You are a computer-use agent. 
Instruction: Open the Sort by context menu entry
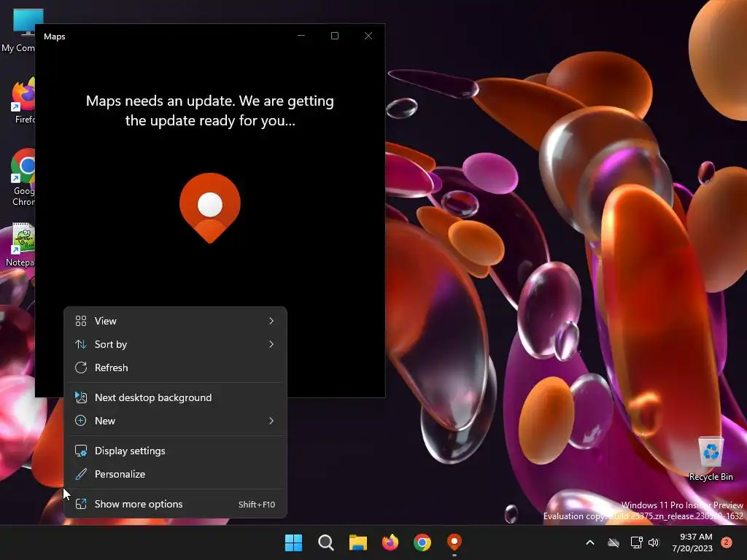175,344
